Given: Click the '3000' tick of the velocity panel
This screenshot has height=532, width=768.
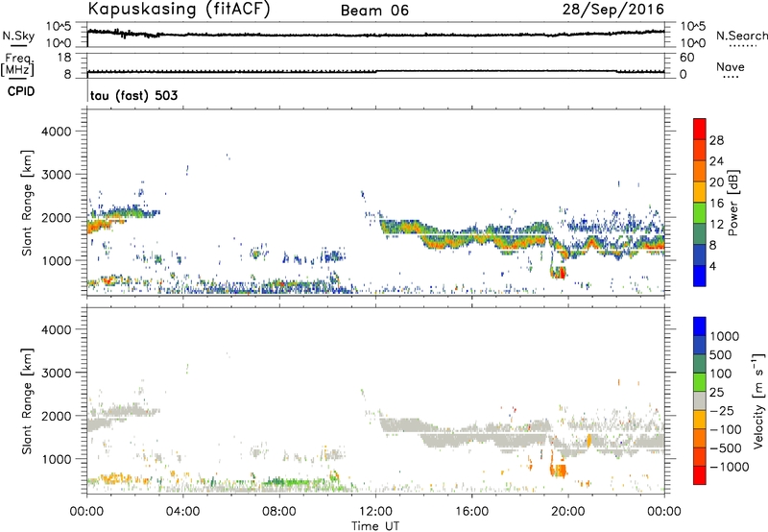Looking at the screenshot, I should coord(57,373).
